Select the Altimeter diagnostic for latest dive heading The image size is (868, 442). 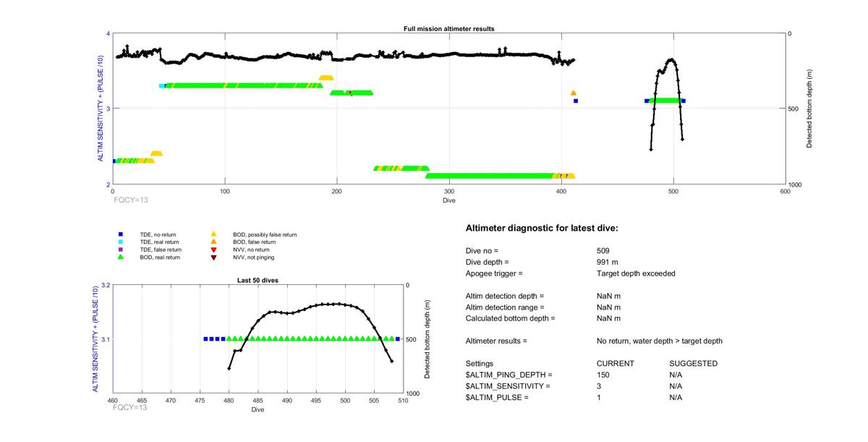[x=542, y=229]
